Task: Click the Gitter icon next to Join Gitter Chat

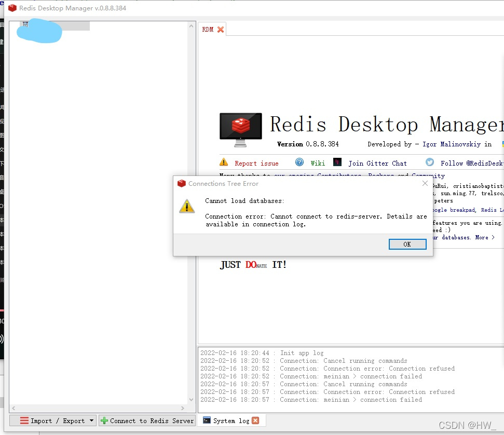Action: coord(338,162)
